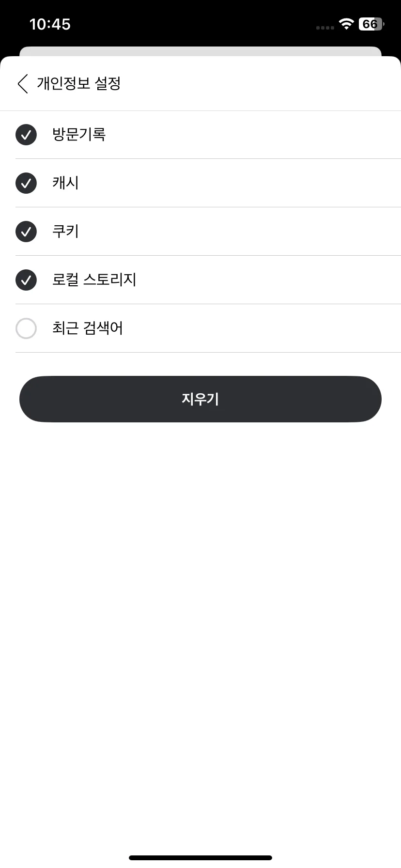401x868 pixels.
Task: Tap the back chevron beside 개인정보 설정
Action: click(23, 84)
